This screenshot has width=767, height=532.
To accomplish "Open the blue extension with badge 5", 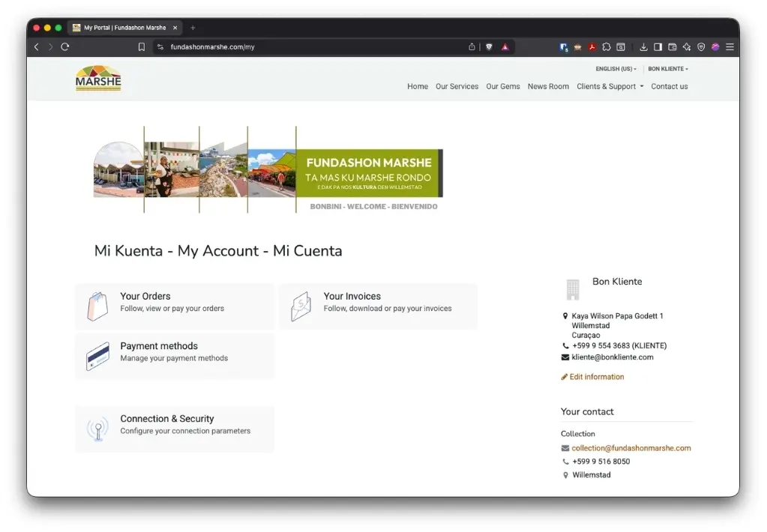I will point(564,47).
